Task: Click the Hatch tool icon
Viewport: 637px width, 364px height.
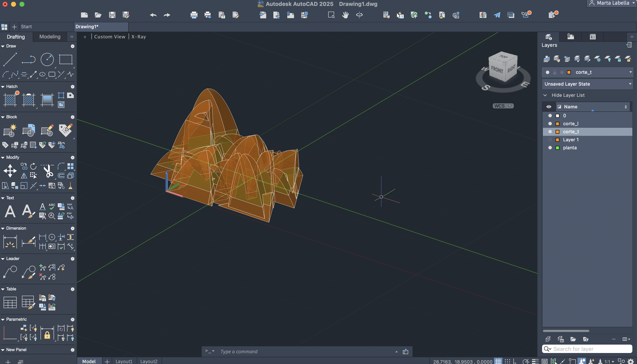Action: tap(10, 100)
